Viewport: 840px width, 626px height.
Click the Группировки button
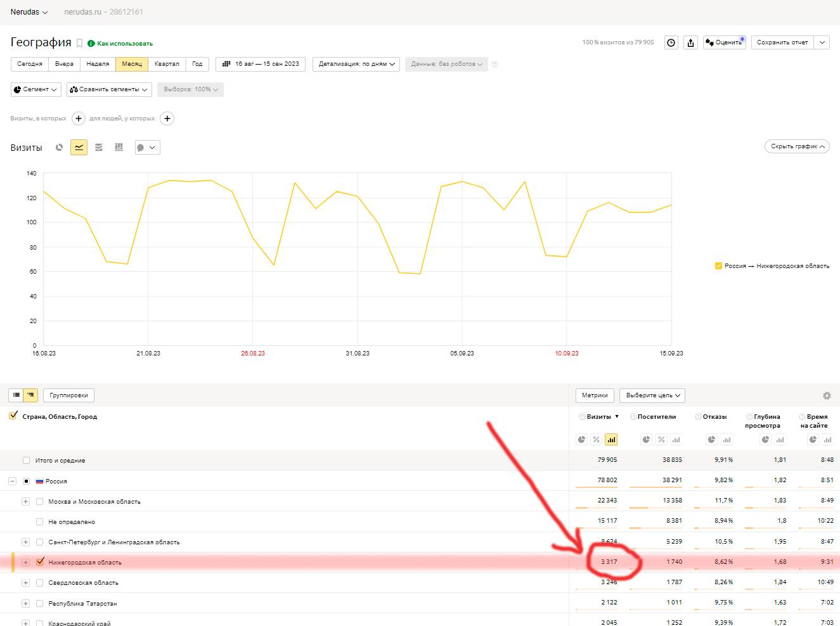pos(68,395)
